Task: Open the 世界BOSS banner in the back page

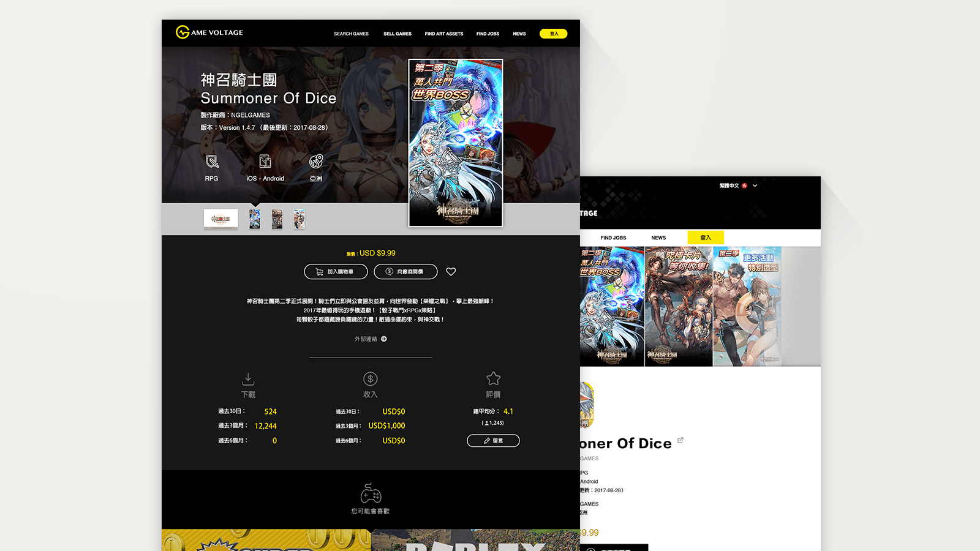Action: (612, 307)
